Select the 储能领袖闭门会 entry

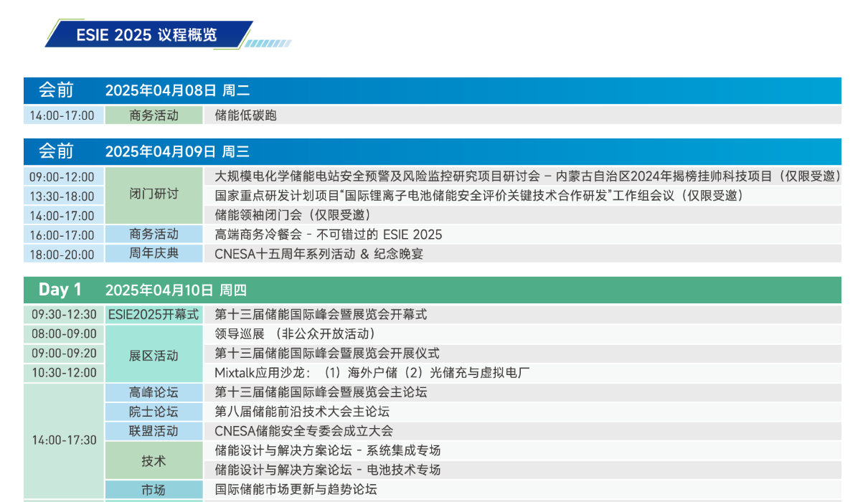tap(293, 214)
